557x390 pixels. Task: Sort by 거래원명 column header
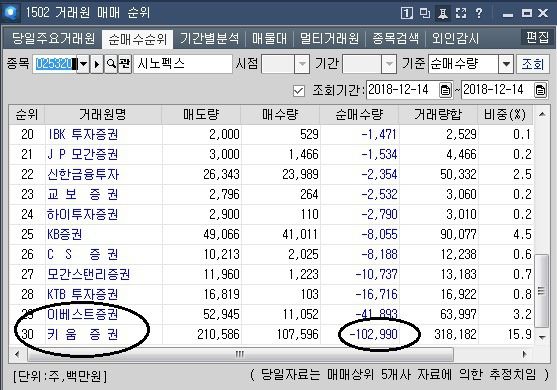(103, 115)
